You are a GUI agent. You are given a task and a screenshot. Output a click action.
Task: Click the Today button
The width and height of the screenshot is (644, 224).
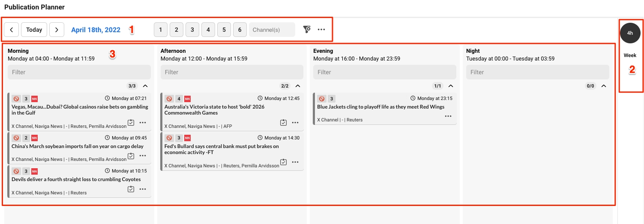point(34,30)
